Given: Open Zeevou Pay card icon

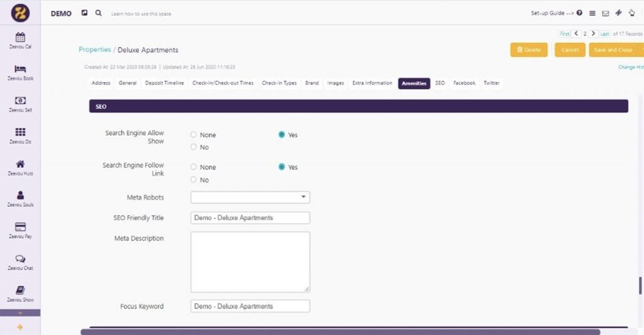Looking at the screenshot, I should (x=20, y=227).
